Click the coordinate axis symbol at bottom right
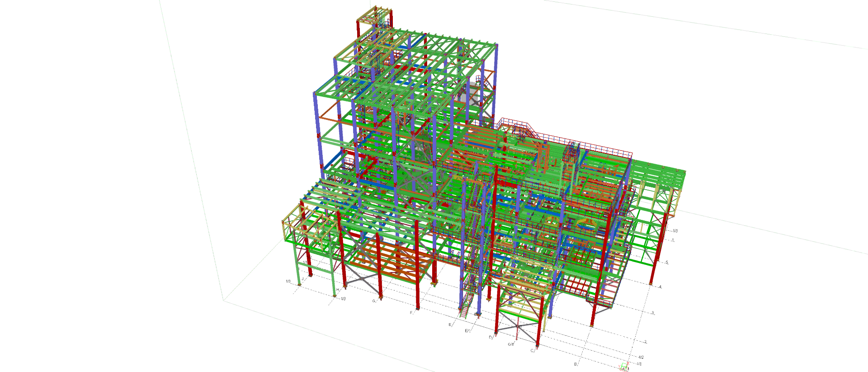The image size is (868, 372). point(624,367)
